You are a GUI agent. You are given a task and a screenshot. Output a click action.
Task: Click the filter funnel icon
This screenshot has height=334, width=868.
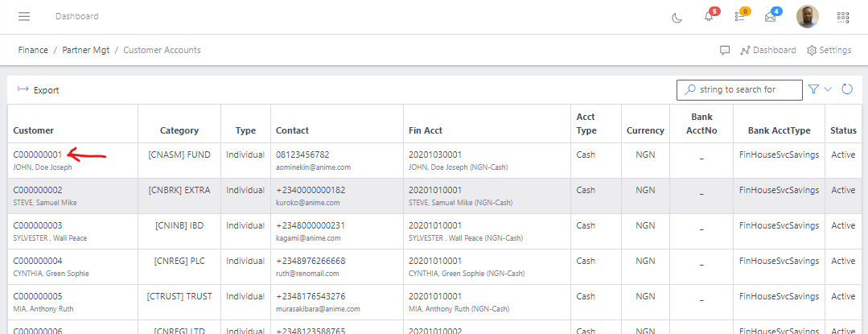click(813, 89)
